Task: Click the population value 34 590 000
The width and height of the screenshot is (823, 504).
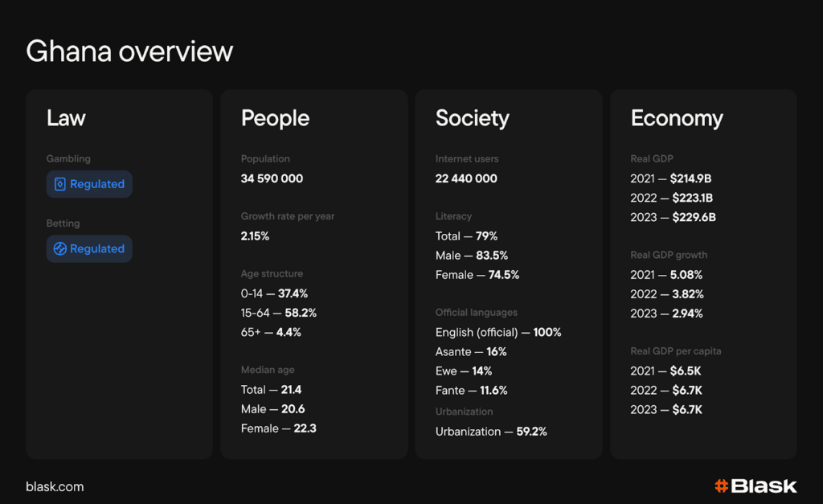Action: [x=272, y=178]
